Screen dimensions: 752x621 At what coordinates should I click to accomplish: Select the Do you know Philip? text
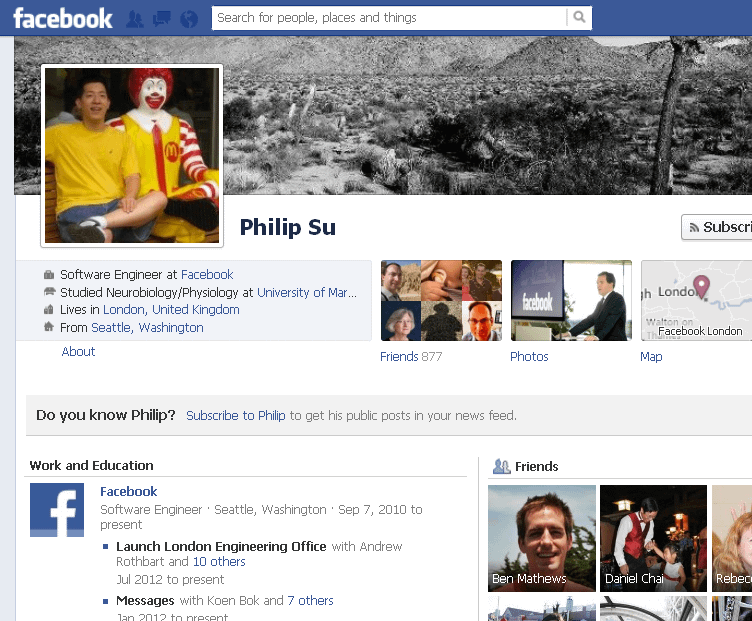pos(106,415)
